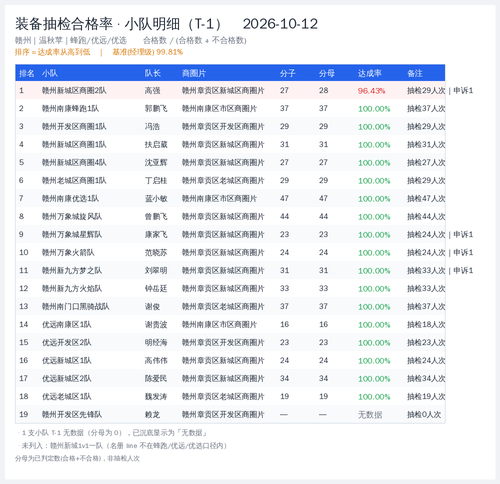Select team name 赣州新城区商圈2队
Screen dimensions: 500x484
pyautogui.click(x=74, y=91)
